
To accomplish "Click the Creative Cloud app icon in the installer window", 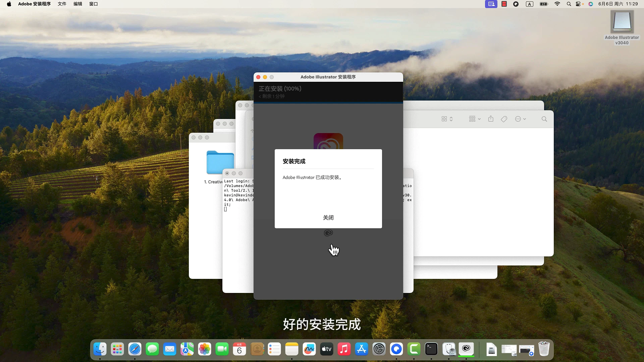I will pos(328,141).
